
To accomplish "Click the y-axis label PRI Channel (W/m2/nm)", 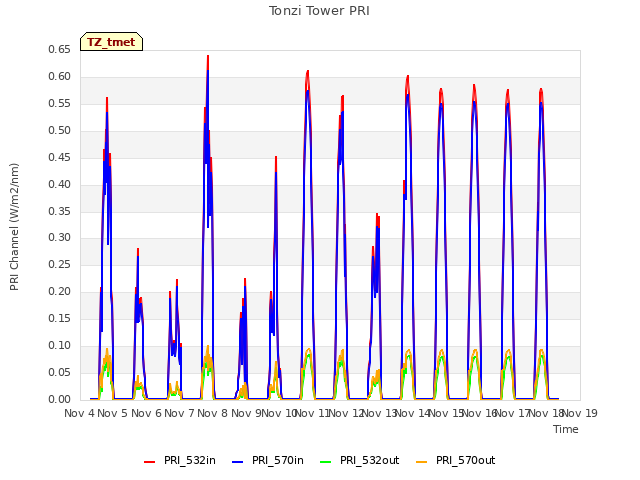I will (14, 227).
